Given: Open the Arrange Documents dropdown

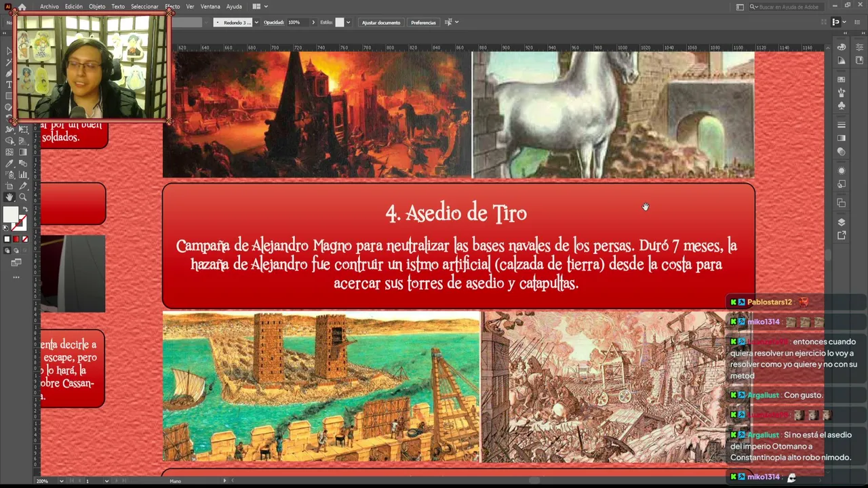Looking at the screenshot, I should [x=259, y=7].
